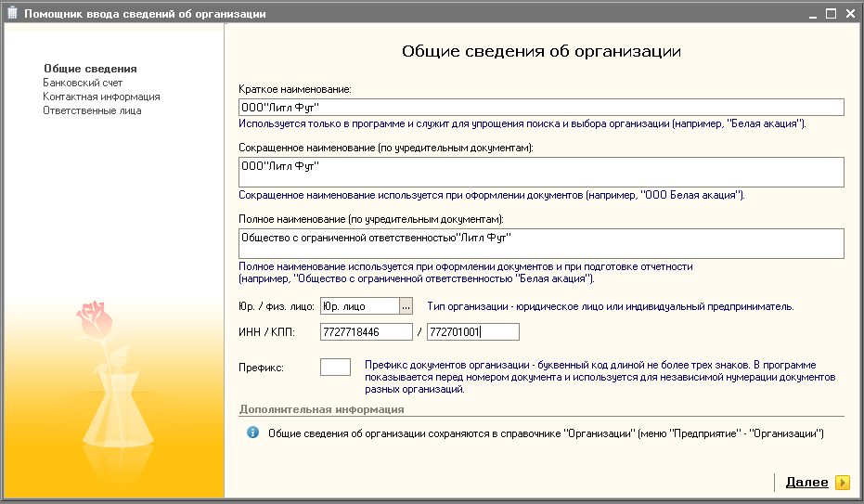Screen dimensions: 864x504
Task: Go to the Банковский счет step
Action: [83, 83]
